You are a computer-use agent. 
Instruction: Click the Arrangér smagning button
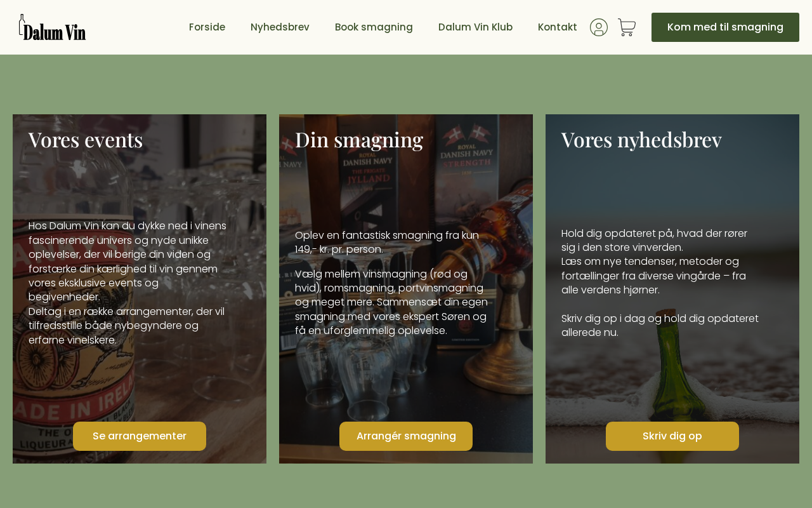(x=406, y=436)
